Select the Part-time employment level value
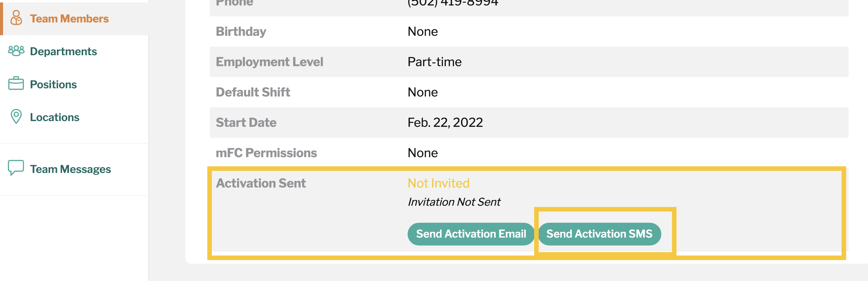The height and width of the screenshot is (281, 868). 434,62
